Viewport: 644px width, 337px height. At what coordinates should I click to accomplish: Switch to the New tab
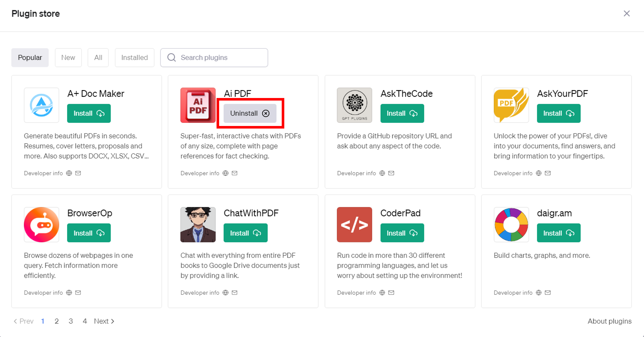68,58
